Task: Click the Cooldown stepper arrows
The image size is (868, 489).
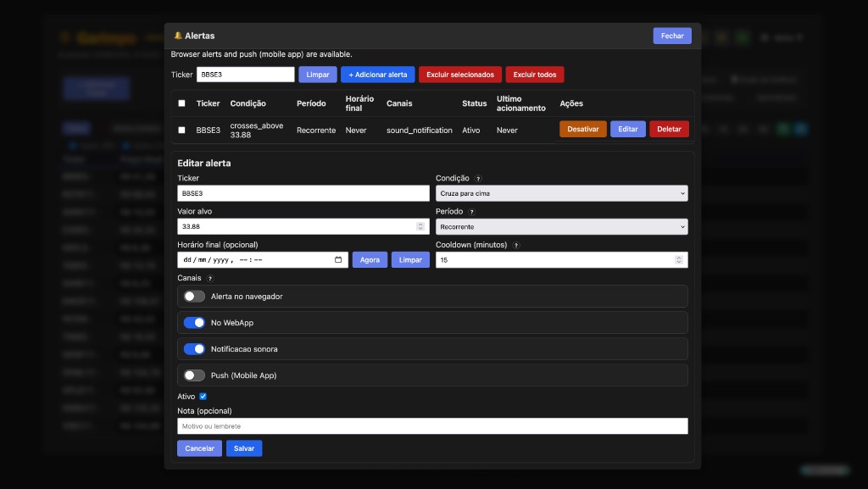Action: point(679,259)
